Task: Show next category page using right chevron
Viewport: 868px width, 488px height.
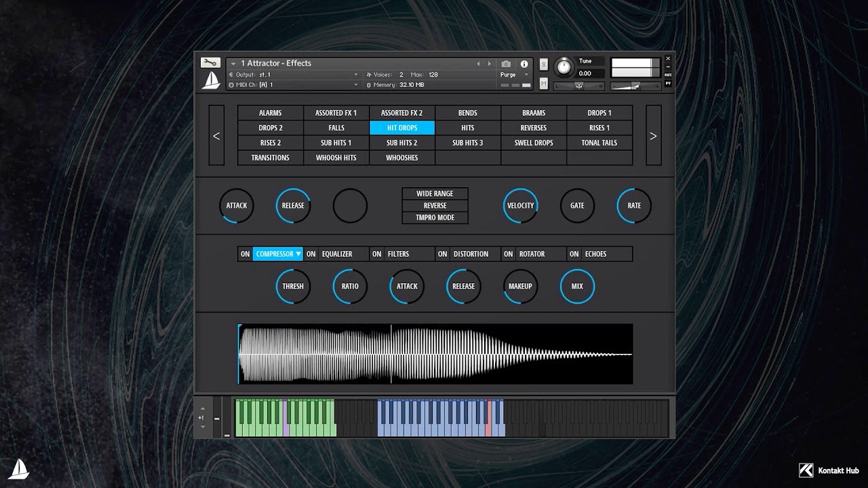Action: [x=653, y=136]
